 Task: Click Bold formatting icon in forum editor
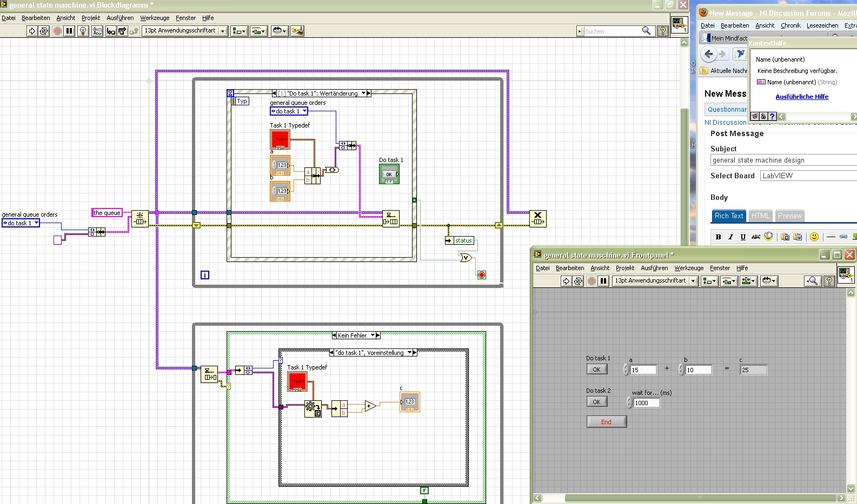tap(719, 237)
